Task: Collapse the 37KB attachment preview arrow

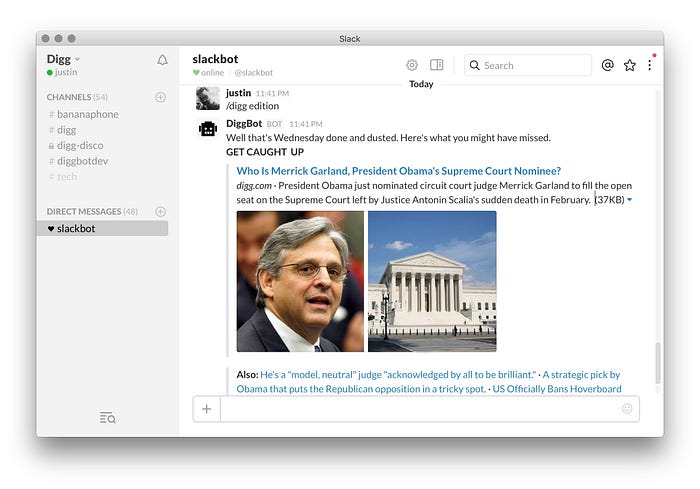Action: (629, 200)
